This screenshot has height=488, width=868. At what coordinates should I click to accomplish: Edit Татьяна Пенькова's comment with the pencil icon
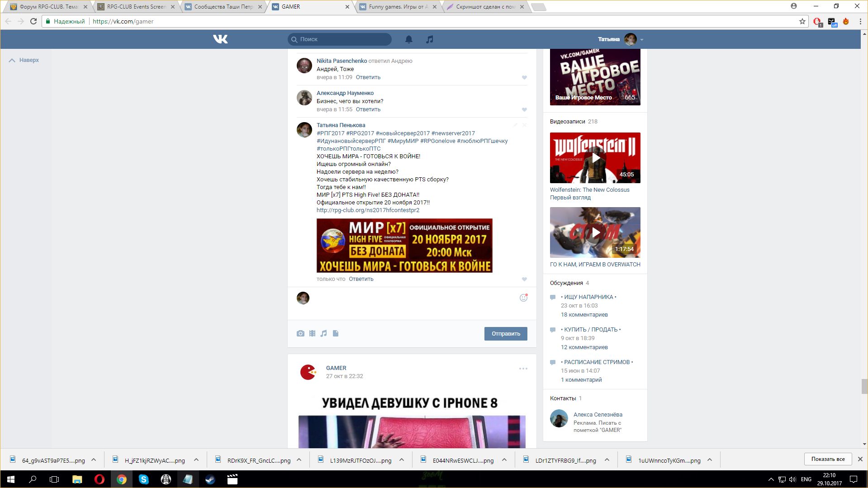pyautogui.click(x=515, y=125)
